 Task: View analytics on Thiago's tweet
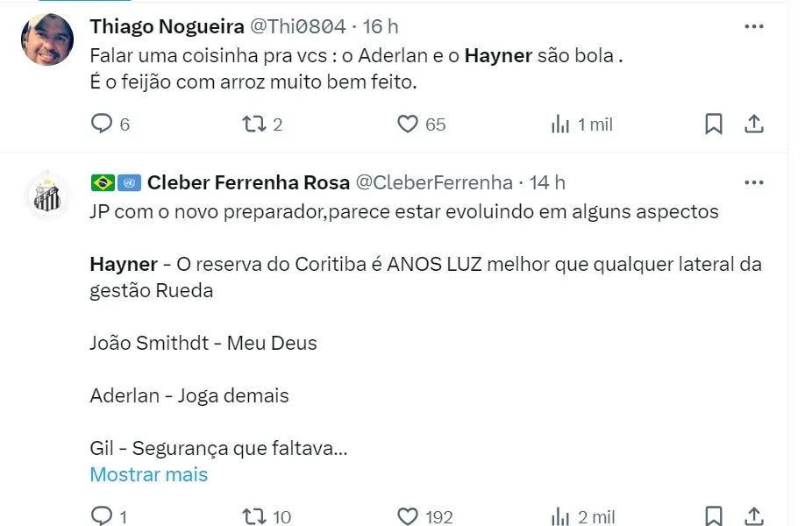(561, 124)
